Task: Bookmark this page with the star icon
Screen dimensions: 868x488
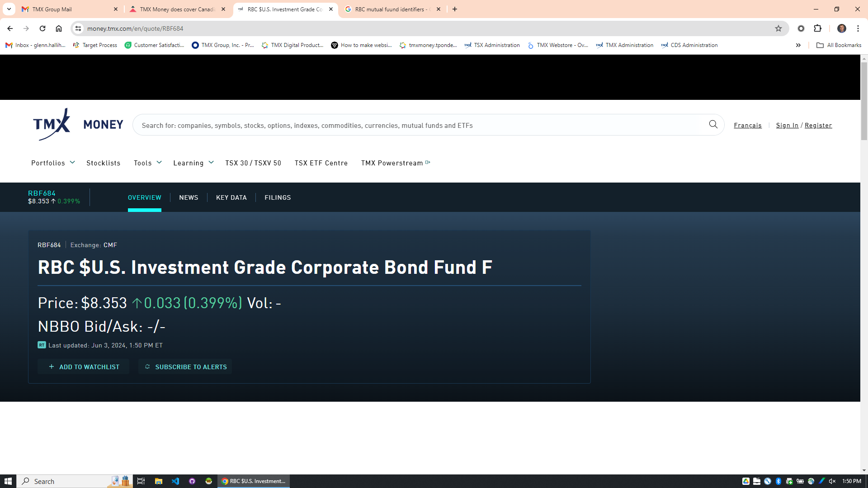Action: point(778,28)
